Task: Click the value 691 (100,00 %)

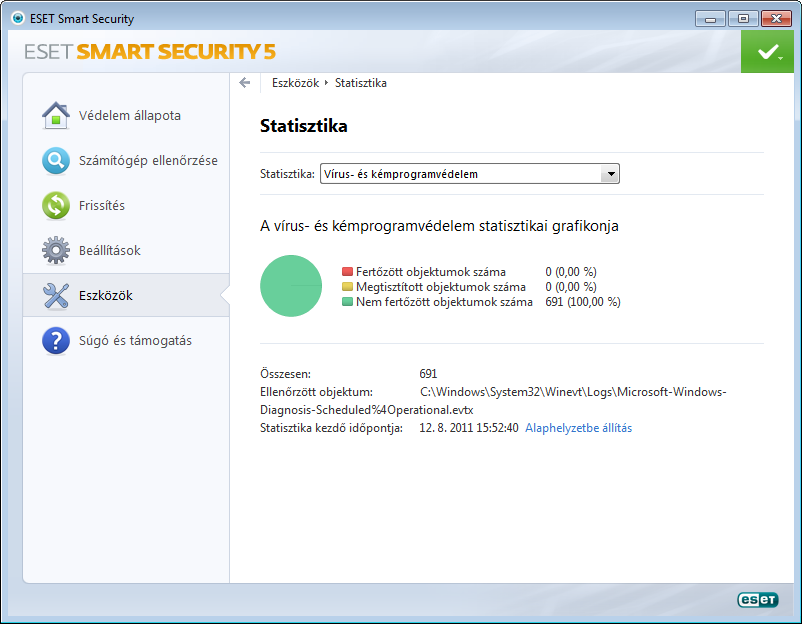Action: click(583, 302)
